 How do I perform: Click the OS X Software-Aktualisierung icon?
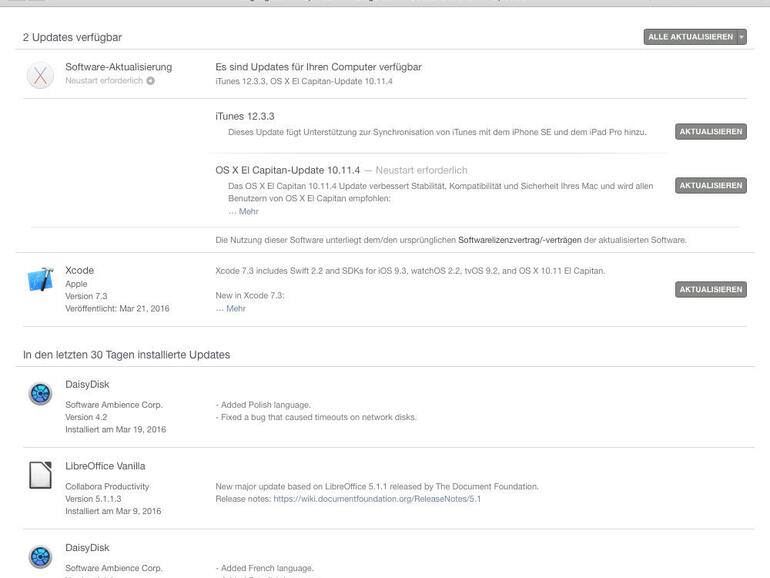[x=40, y=75]
